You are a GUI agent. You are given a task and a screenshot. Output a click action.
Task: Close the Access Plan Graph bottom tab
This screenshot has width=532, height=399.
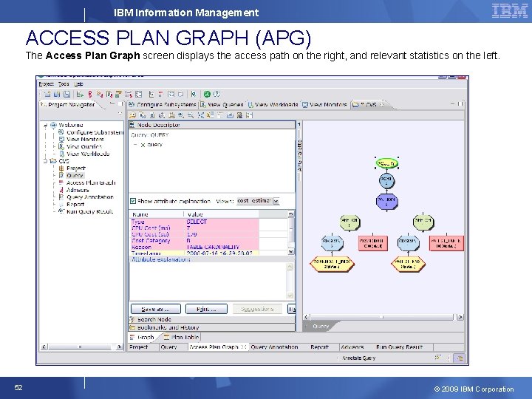[x=243, y=347]
